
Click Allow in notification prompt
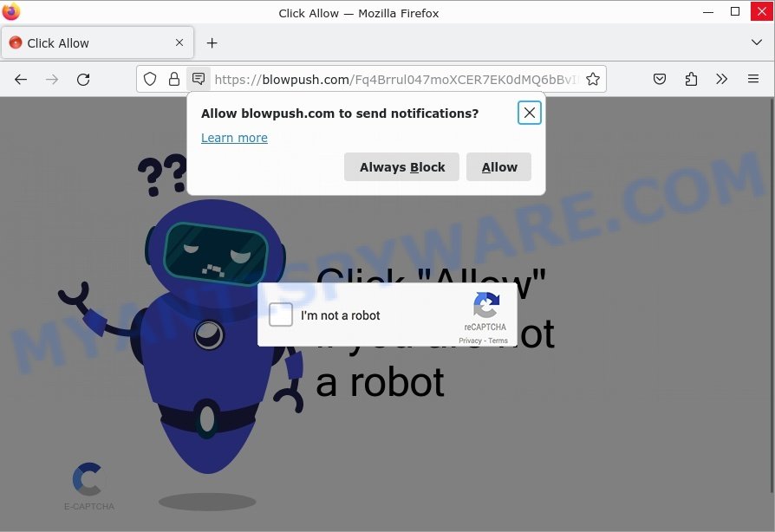pyautogui.click(x=499, y=167)
